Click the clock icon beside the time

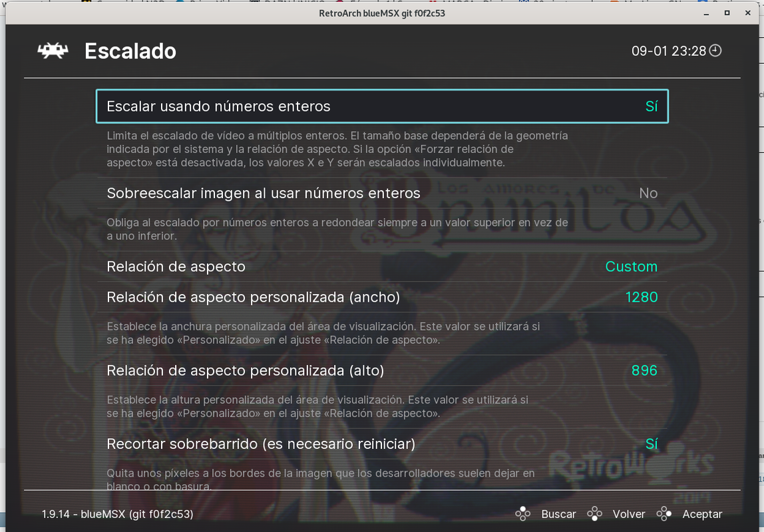715,51
